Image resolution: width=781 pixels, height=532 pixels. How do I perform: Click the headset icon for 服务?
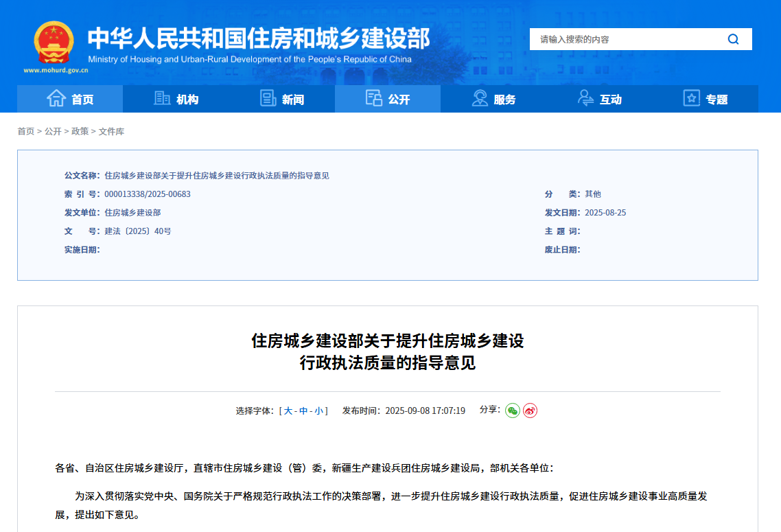point(480,99)
